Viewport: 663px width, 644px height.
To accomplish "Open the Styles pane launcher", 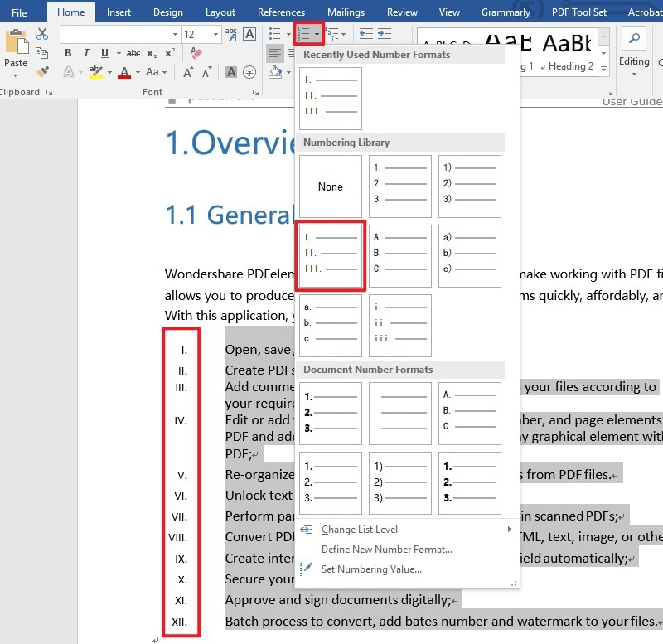I will click(609, 92).
